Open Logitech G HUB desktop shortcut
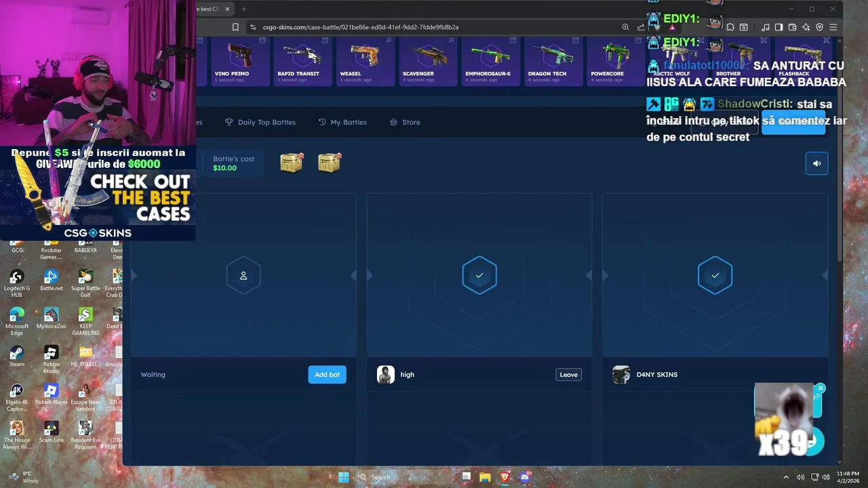Image resolution: width=868 pixels, height=488 pixels. pyautogui.click(x=17, y=284)
